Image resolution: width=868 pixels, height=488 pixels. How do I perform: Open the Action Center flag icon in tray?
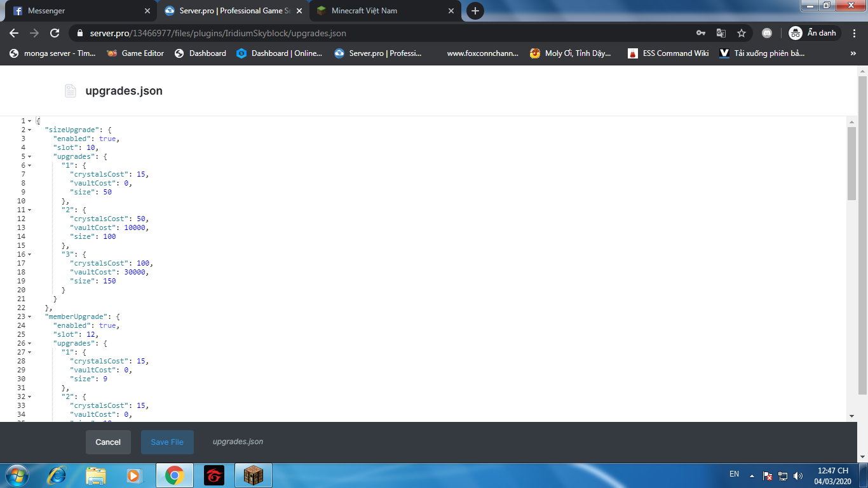pyautogui.click(x=768, y=475)
